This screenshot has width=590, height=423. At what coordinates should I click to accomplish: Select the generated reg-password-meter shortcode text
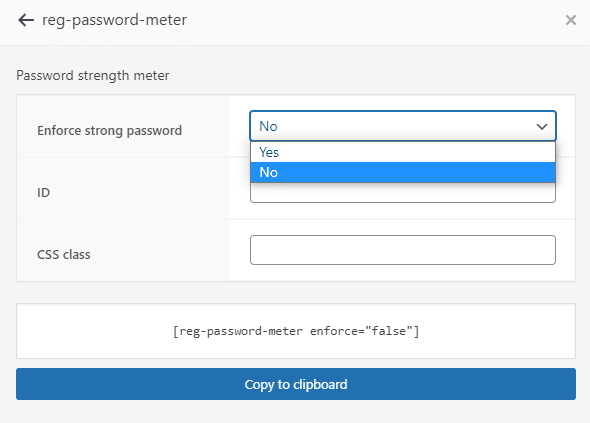click(x=296, y=331)
